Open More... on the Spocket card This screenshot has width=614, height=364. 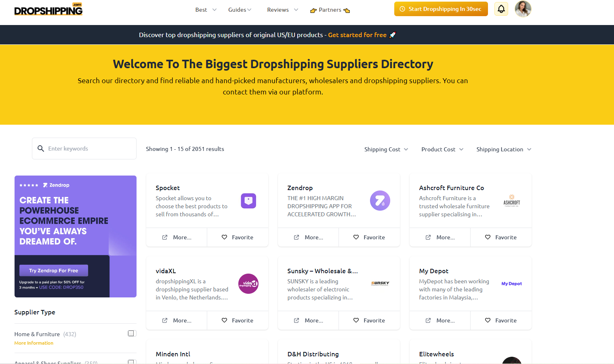(177, 237)
